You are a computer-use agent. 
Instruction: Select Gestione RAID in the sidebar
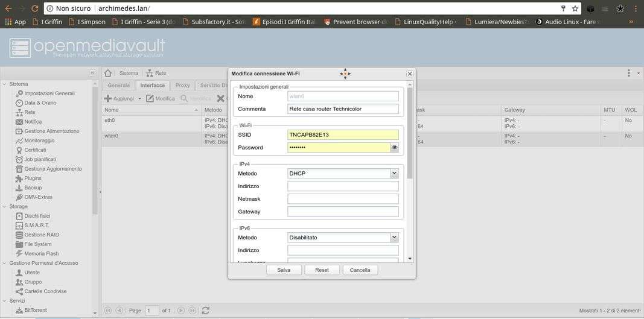[x=41, y=235]
